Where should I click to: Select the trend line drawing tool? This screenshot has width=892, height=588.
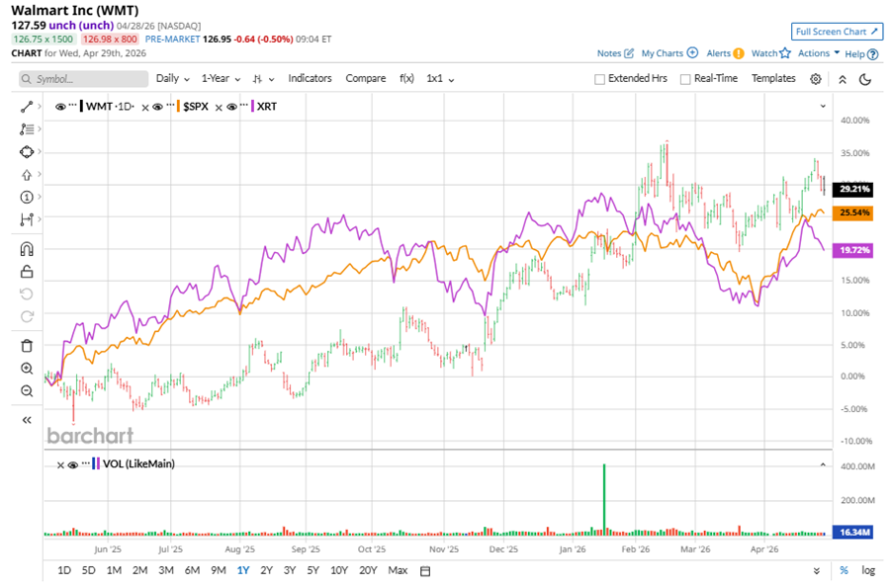tap(27, 105)
